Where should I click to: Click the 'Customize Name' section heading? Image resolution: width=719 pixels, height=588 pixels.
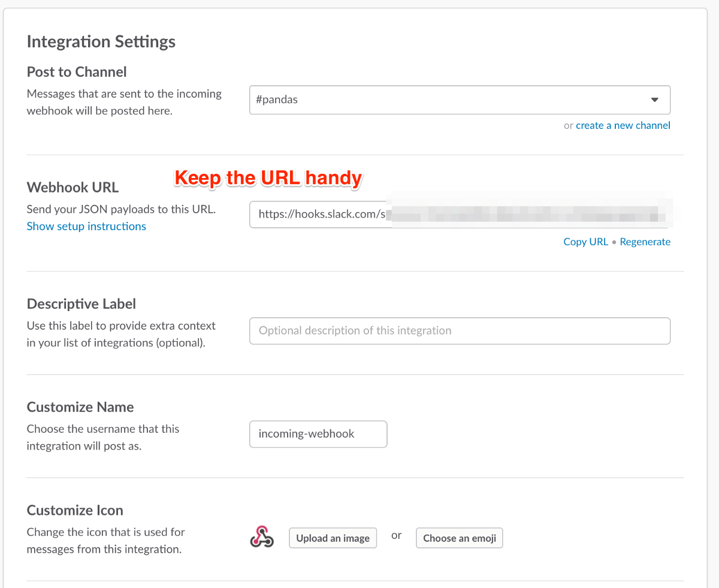(x=80, y=407)
